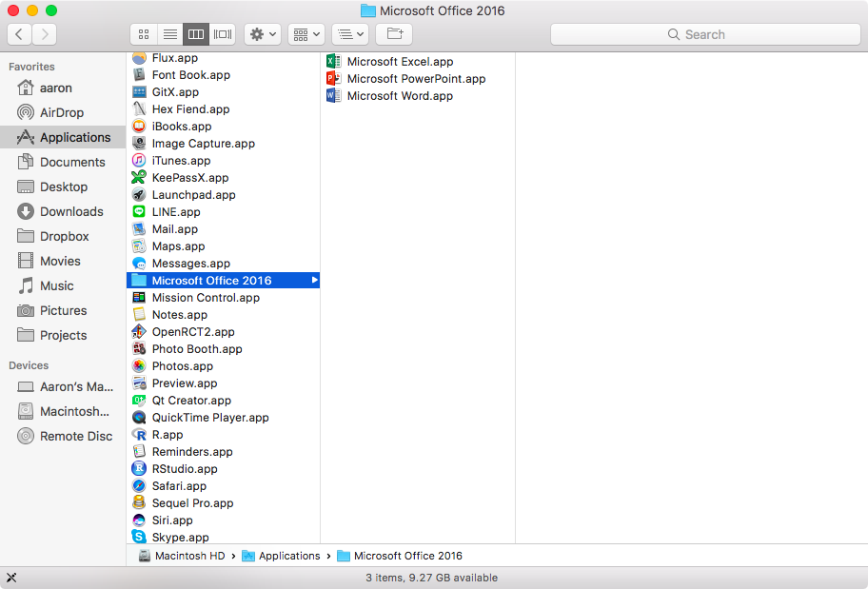Switch to list view
This screenshot has height=589, width=868.
click(170, 34)
